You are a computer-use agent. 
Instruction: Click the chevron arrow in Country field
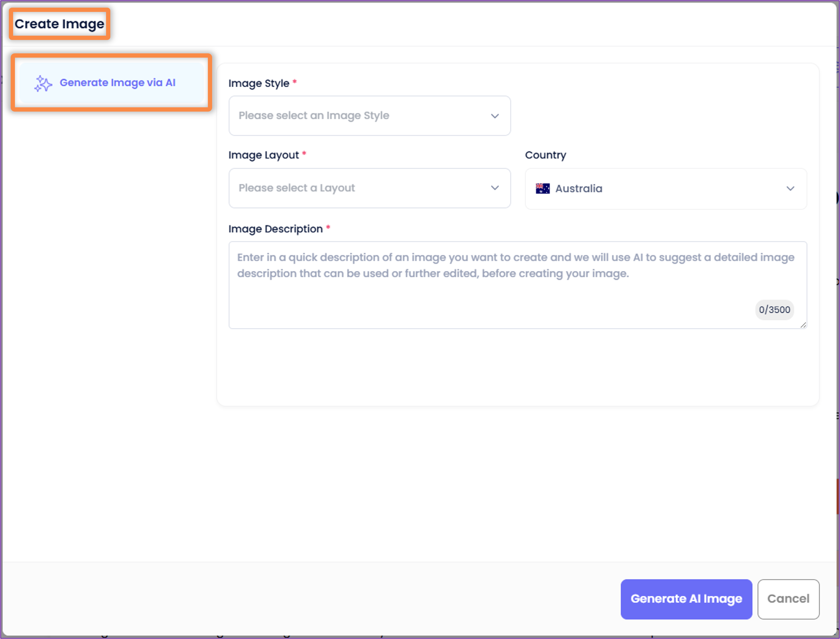tap(790, 189)
